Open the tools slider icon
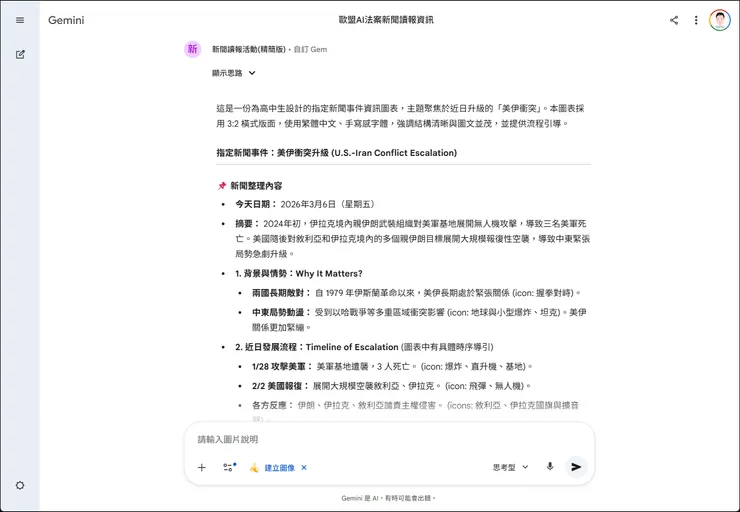This screenshot has height=512, width=740. coord(229,467)
